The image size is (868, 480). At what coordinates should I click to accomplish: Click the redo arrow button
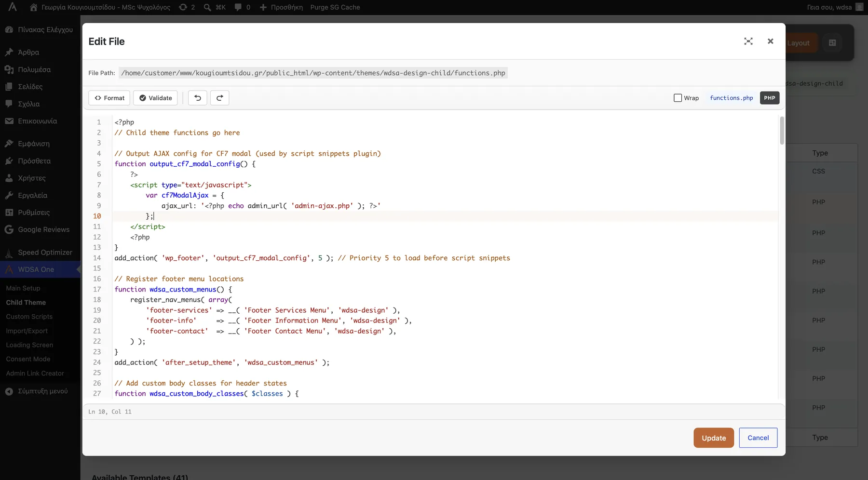219,98
